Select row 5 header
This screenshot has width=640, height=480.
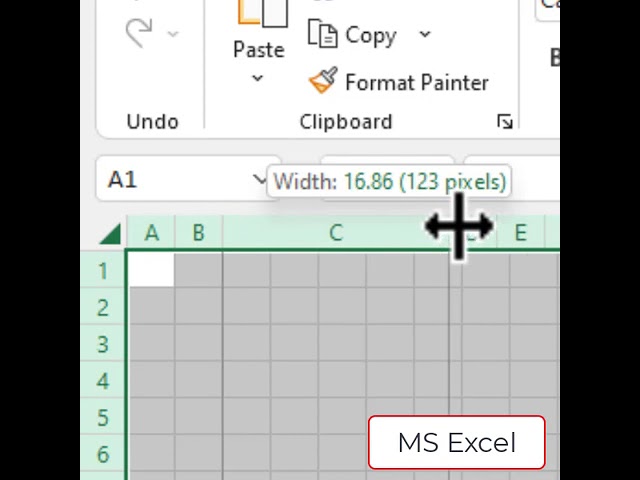tap(103, 418)
